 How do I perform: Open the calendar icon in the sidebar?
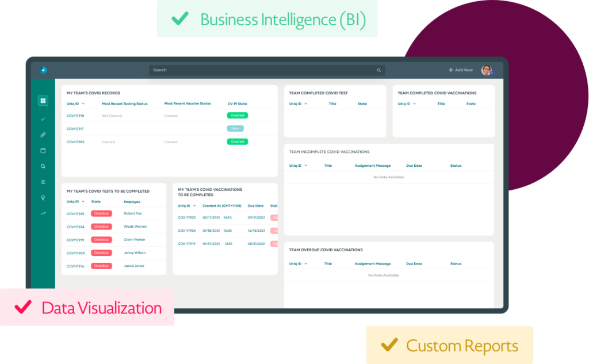point(43,151)
